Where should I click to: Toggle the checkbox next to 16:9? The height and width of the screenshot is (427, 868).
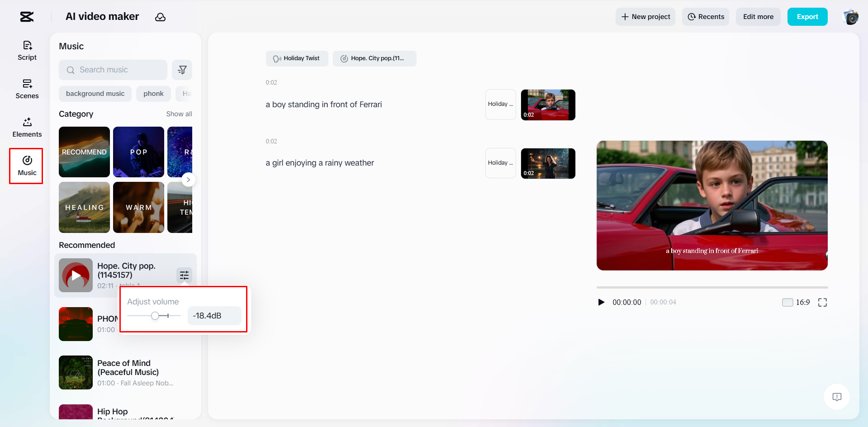point(787,302)
